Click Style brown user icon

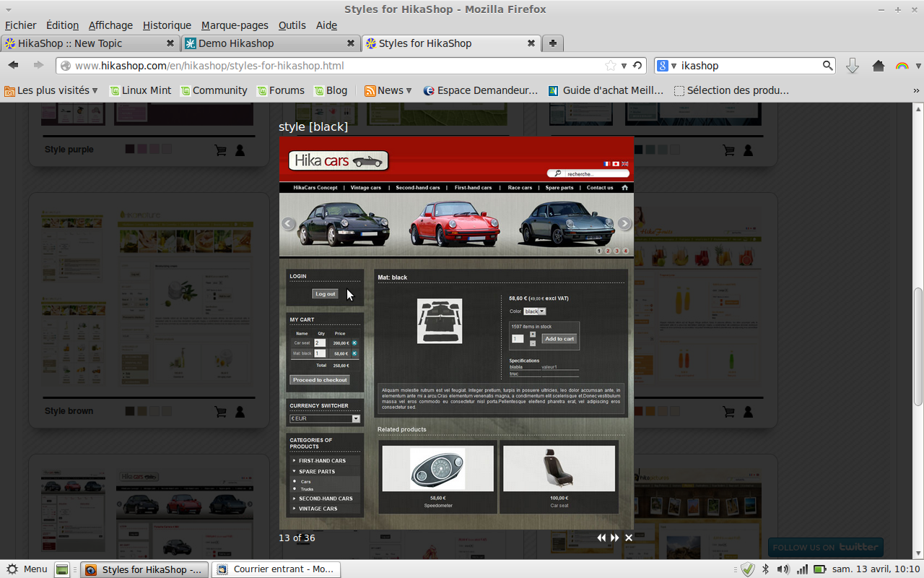[x=240, y=411]
